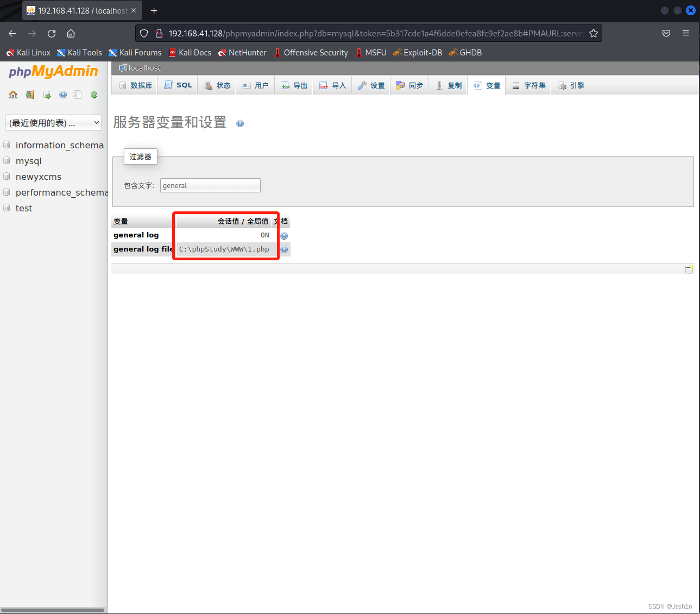Open the Pocket save icon

tap(666, 33)
